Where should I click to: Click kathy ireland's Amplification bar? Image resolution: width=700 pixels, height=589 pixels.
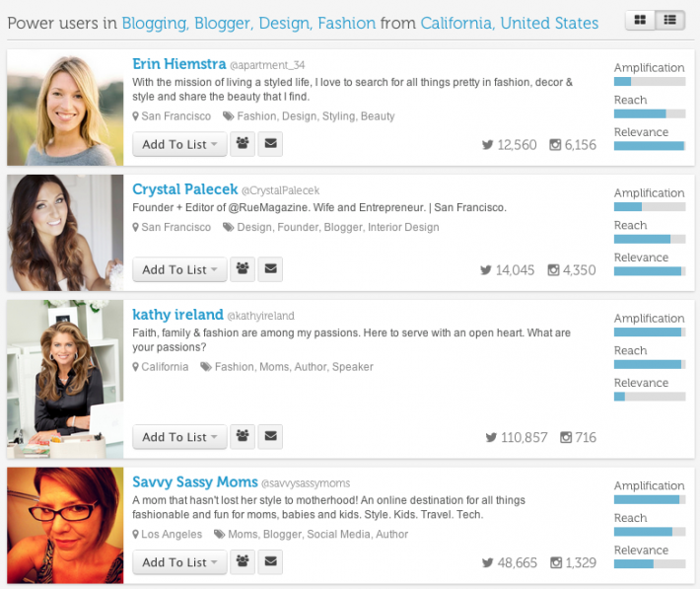tap(649, 332)
